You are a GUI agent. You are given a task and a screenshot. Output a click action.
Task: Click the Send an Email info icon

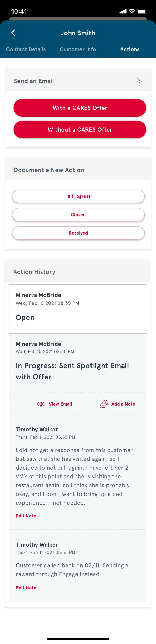click(x=139, y=80)
